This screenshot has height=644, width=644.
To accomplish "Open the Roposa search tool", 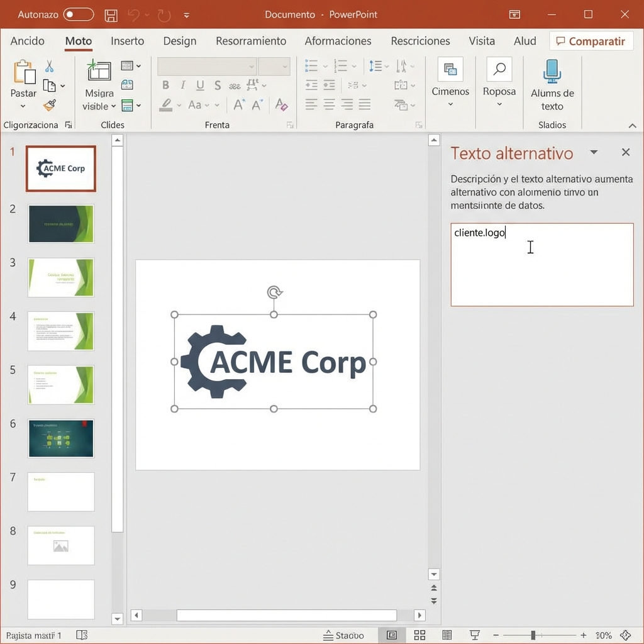I will coord(499,69).
